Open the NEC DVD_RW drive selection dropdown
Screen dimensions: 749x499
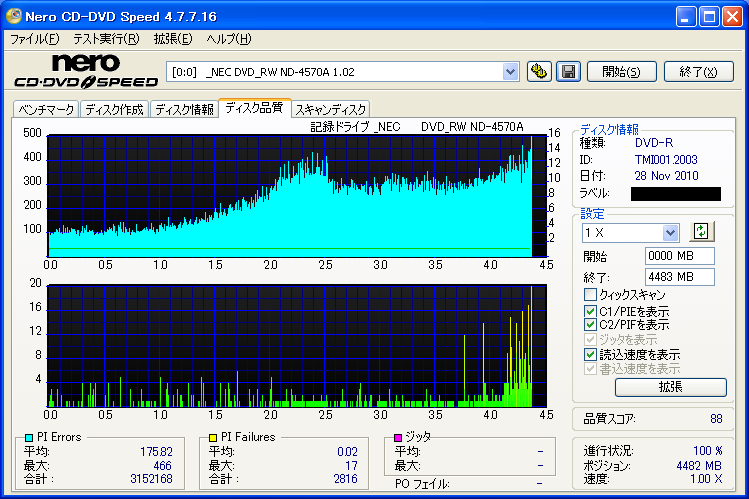tap(511, 72)
